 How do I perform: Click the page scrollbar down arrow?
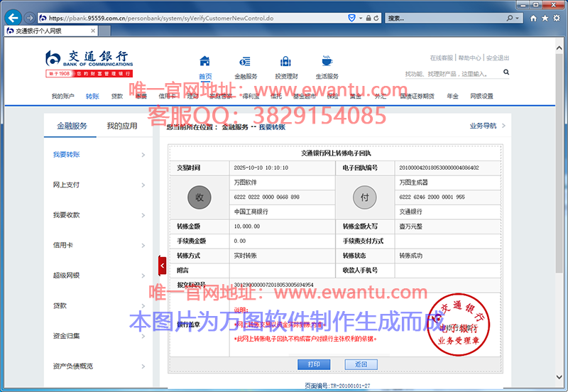click(x=559, y=377)
